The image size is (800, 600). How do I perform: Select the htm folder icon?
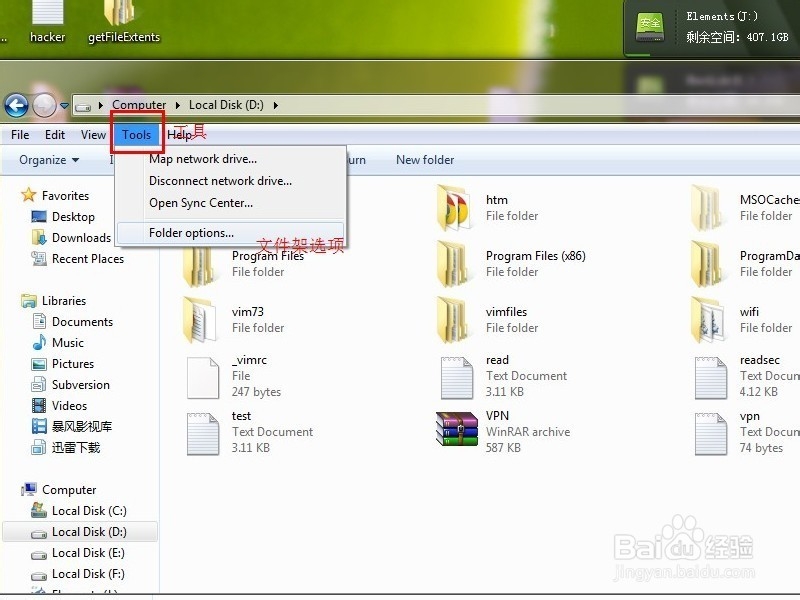click(x=453, y=208)
